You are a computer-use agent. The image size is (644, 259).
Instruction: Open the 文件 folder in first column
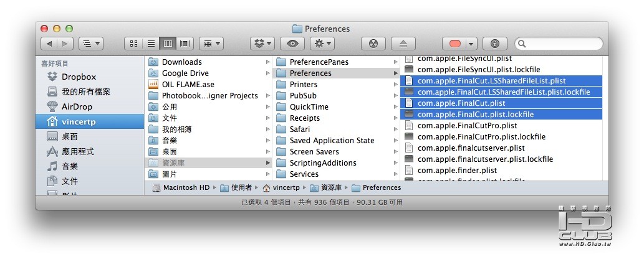click(209, 118)
